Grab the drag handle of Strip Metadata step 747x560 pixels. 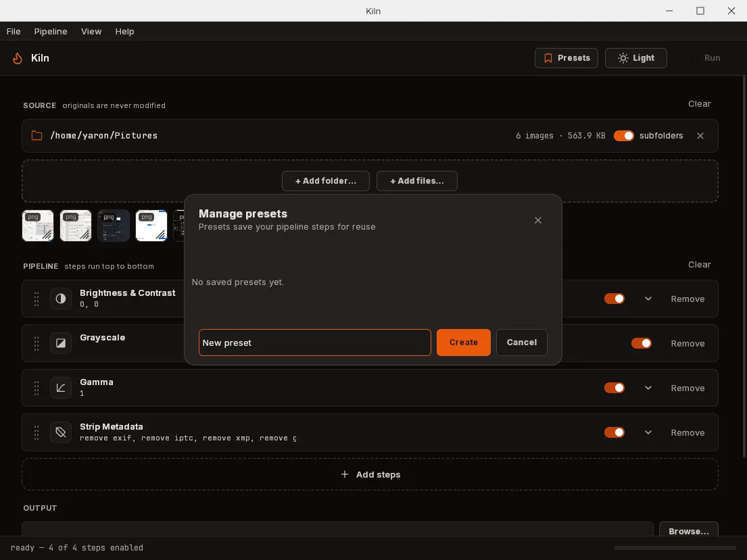(37, 432)
